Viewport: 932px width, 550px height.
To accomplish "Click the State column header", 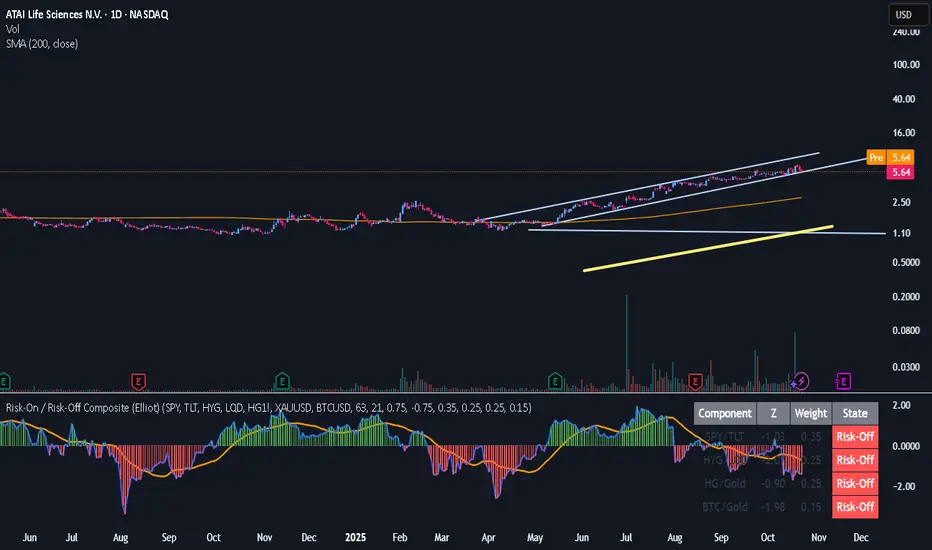I will [855, 413].
